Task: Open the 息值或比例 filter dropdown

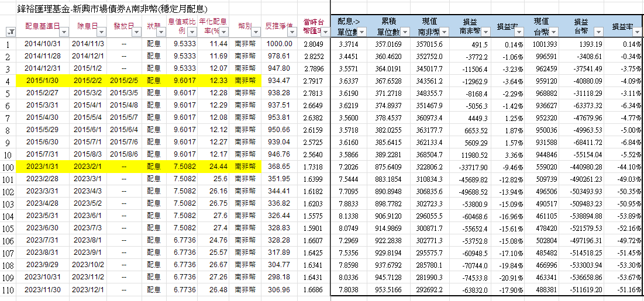Action: coord(192,32)
